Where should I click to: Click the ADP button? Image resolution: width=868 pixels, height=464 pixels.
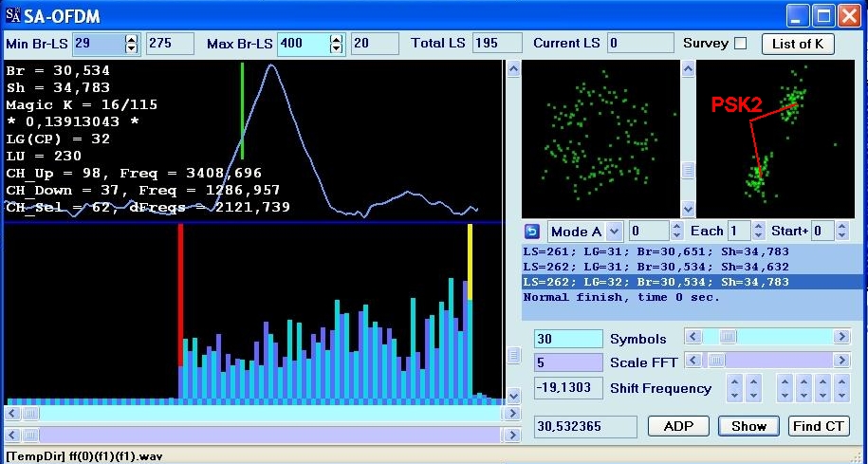point(678,426)
